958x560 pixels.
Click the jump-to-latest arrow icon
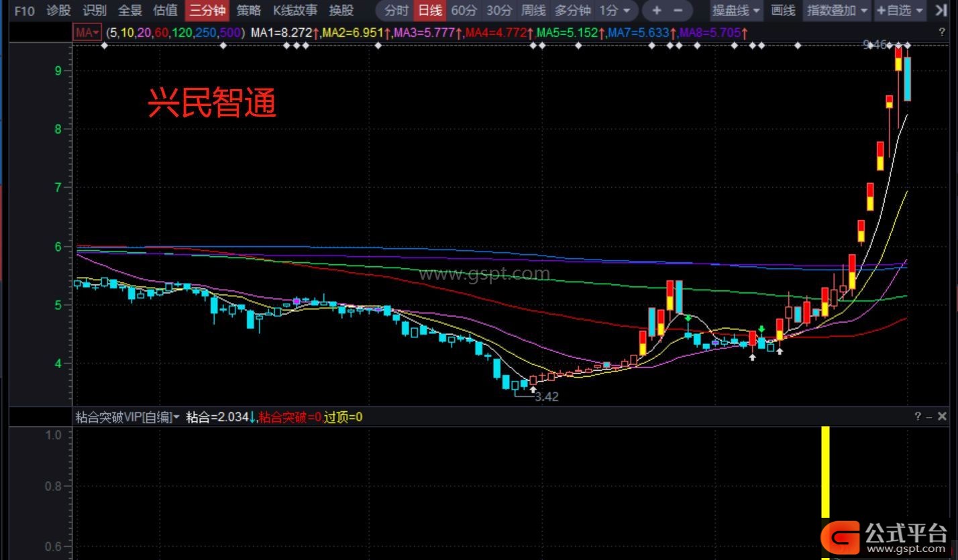coord(942,10)
